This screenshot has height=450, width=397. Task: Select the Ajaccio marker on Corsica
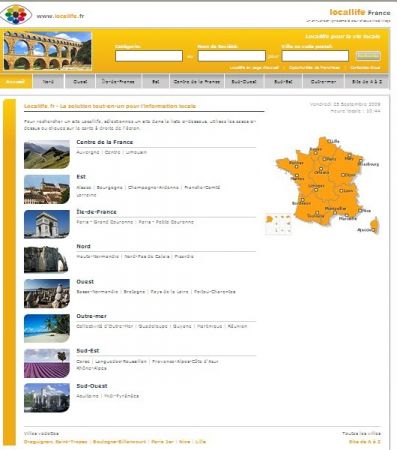click(x=373, y=230)
